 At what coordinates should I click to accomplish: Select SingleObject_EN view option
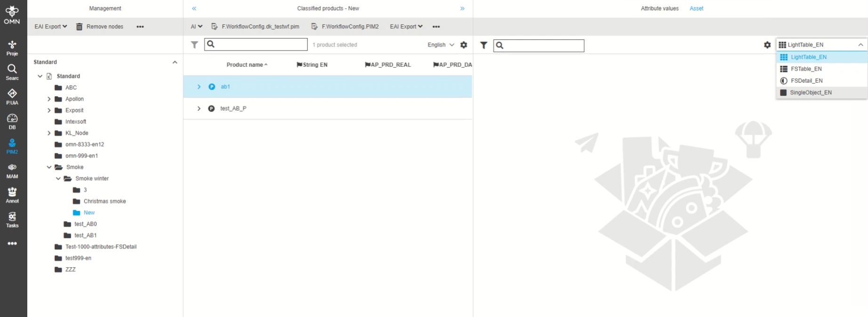[x=821, y=93]
